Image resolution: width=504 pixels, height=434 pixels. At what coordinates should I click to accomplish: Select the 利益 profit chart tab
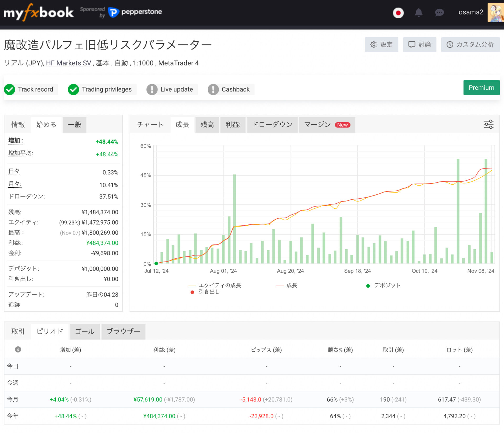pyautogui.click(x=233, y=125)
